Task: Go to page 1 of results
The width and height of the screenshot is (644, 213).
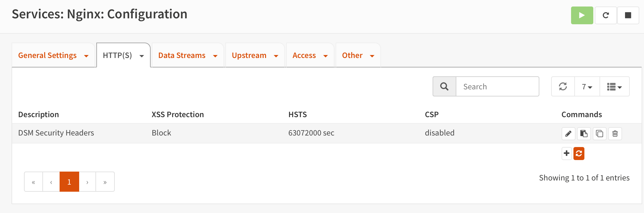Action: (69, 182)
